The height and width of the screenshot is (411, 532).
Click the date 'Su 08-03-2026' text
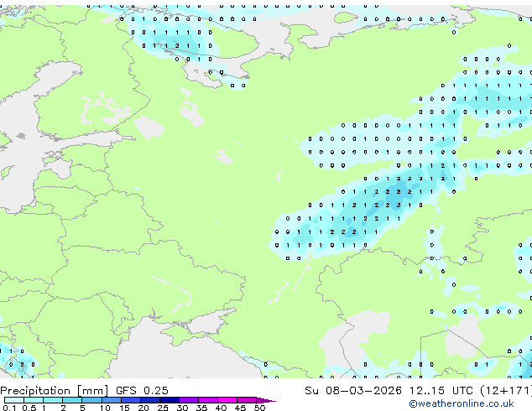pos(353,391)
